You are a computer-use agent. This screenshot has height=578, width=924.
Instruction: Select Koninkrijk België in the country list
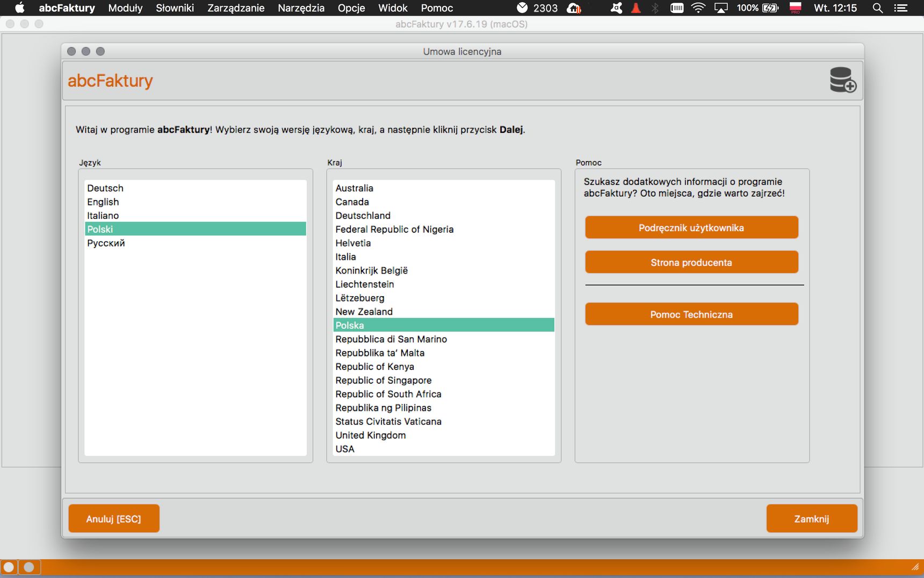444,270
